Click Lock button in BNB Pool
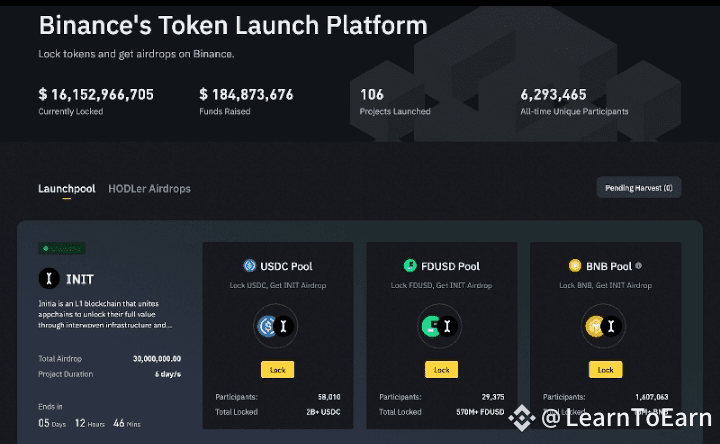720x444 pixels. point(605,370)
